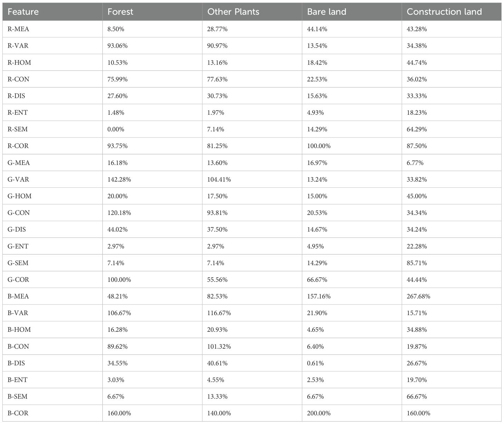Click the Feature column header
This screenshot has width=504, height=424.
coord(23,12)
